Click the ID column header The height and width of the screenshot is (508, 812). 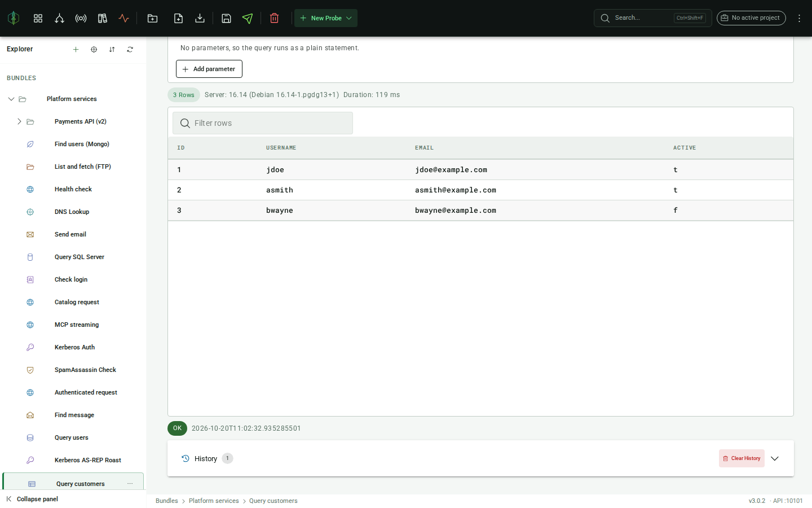pos(180,148)
